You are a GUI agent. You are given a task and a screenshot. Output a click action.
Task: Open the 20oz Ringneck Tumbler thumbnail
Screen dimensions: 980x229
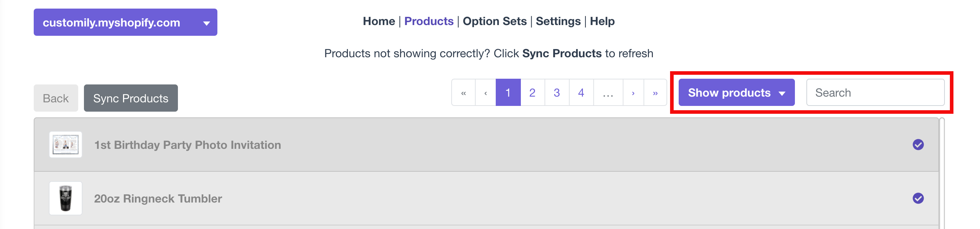[65, 198]
